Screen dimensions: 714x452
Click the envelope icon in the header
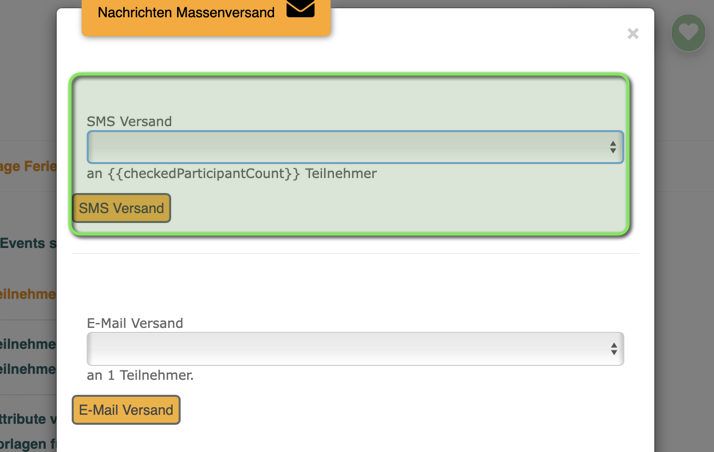(x=300, y=10)
